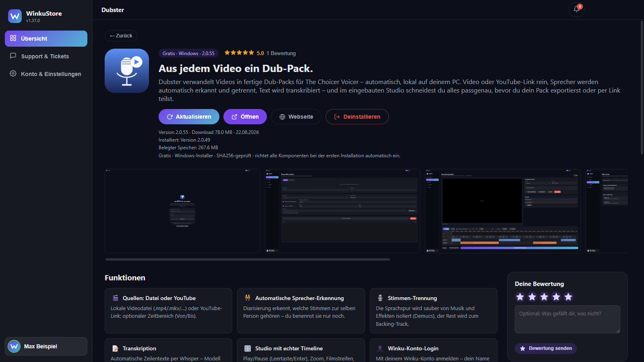Click the Funktionen section heading
644x362 pixels.
125,278
